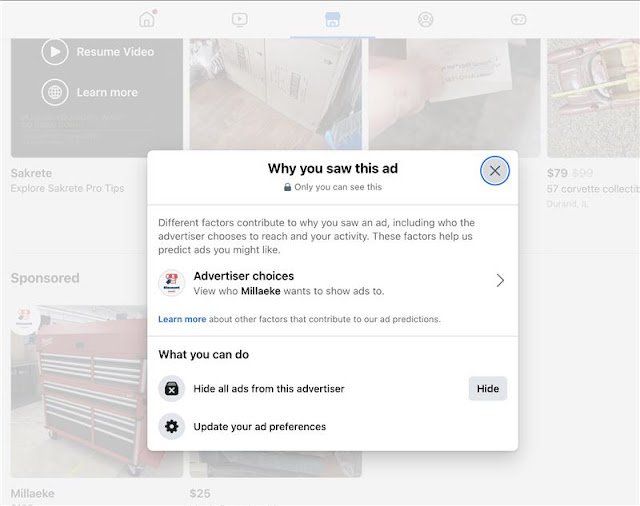Open the Groups tab icon
Image resolution: width=640 pixels, height=506 pixels.
point(426,18)
